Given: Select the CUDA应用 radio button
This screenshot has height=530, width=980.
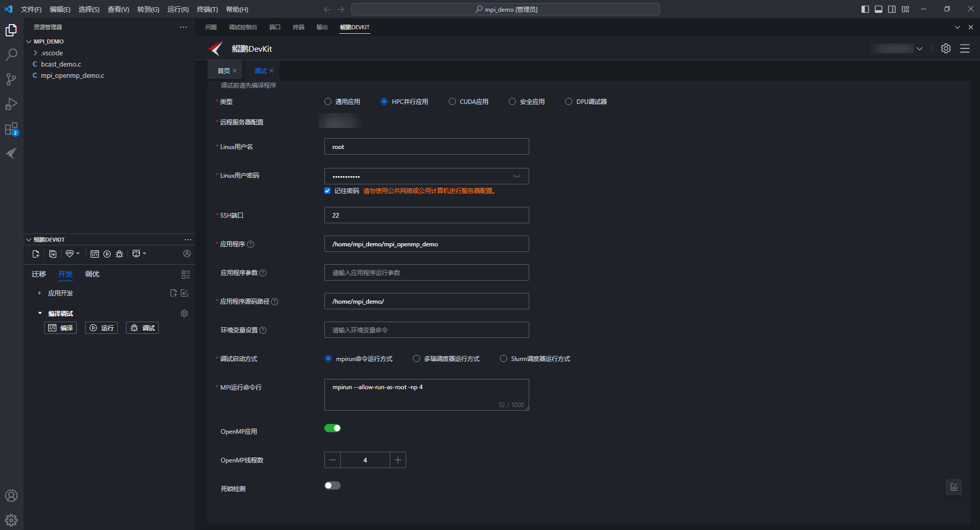Looking at the screenshot, I should pos(452,101).
